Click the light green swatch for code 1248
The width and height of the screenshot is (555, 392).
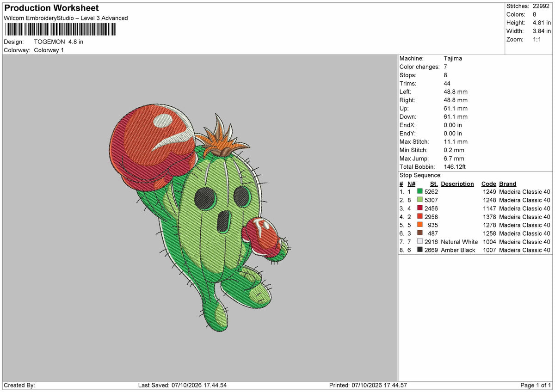(x=420, y=200)
